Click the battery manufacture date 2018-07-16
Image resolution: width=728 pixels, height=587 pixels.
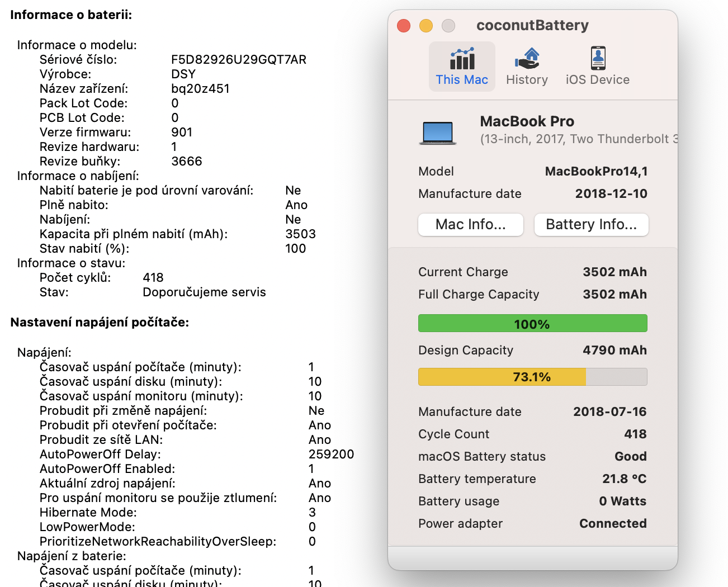610,412
